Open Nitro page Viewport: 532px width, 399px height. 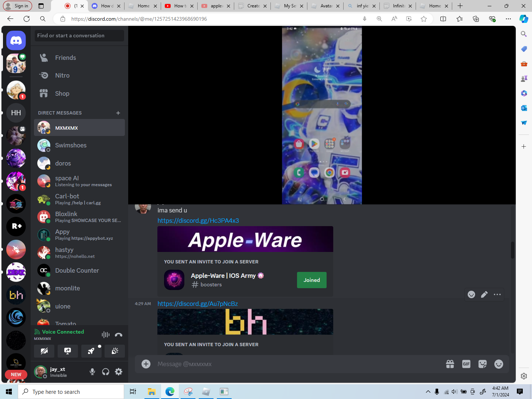[x=79, y=75]
